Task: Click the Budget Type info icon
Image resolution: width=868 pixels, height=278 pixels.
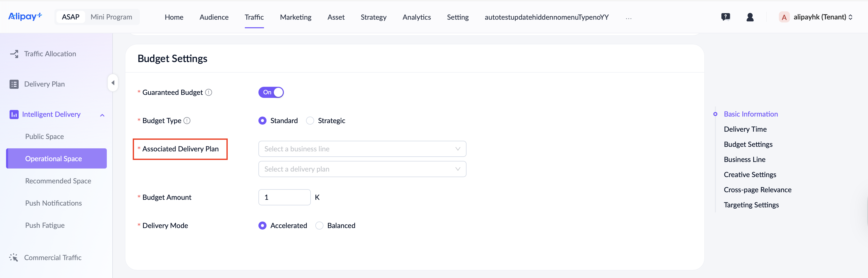Action: click(187, 121)
